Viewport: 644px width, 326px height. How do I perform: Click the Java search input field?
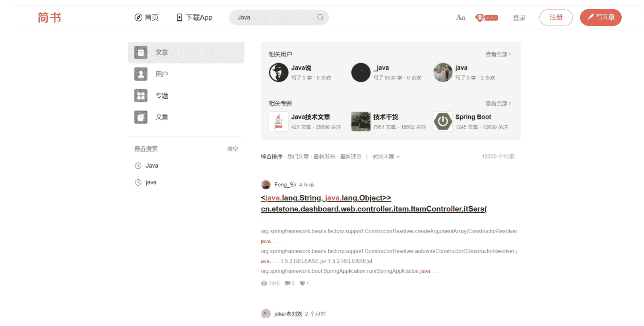click(x=274, y=17)
